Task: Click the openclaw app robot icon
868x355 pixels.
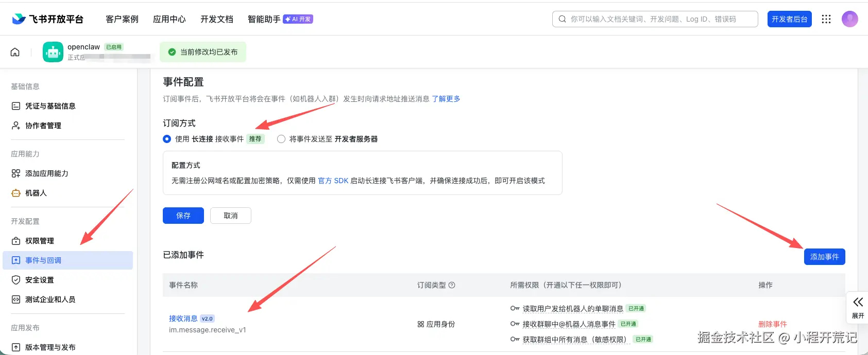Action: (53, 52)
